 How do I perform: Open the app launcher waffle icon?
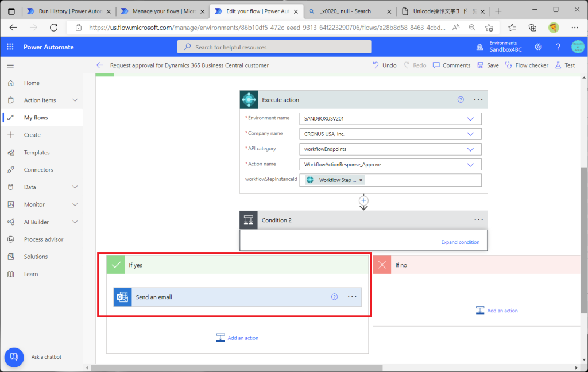coord(10,47)
